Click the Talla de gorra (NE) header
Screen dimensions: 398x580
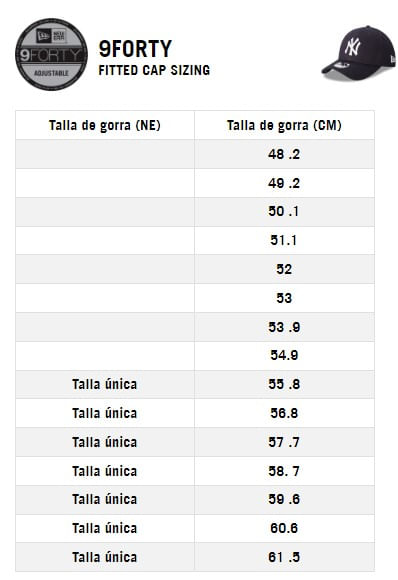point(105,125)
